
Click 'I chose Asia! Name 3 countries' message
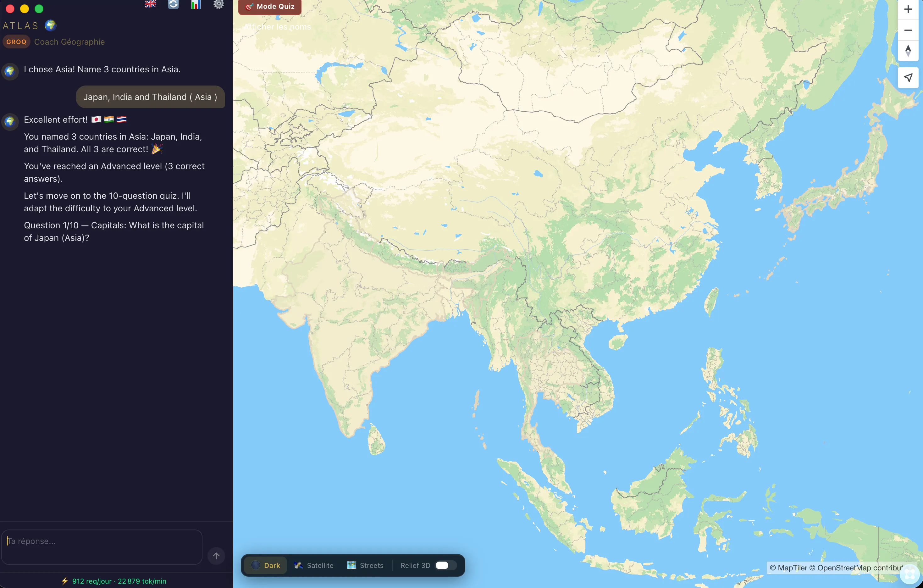coord(102,69)
